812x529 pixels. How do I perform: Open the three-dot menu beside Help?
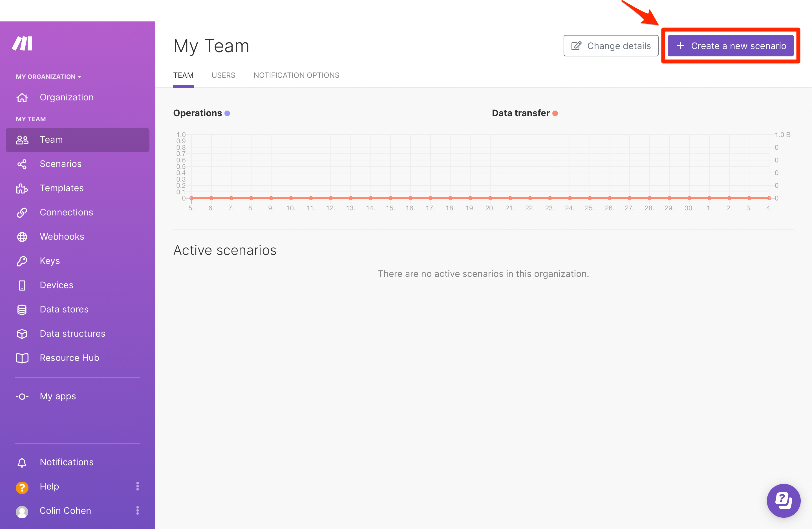pos(138,486)
